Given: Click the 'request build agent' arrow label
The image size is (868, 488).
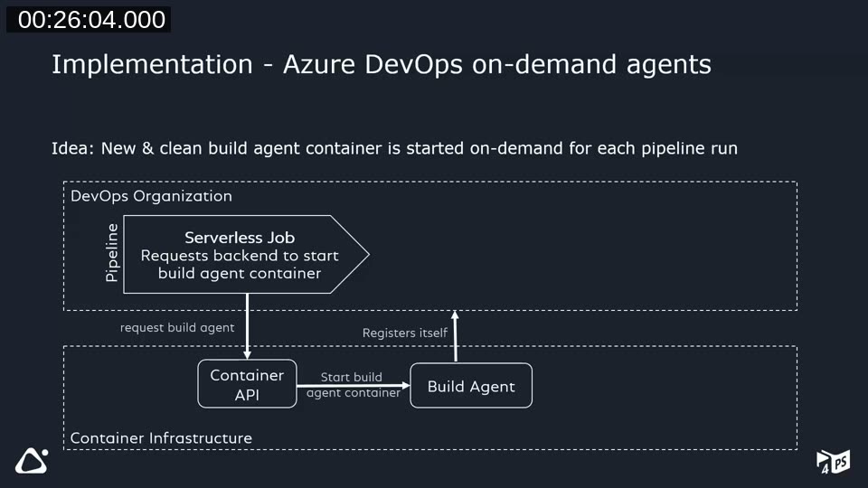Looking at the screenshot, I should pyautogui.click(x=177, y=327).
